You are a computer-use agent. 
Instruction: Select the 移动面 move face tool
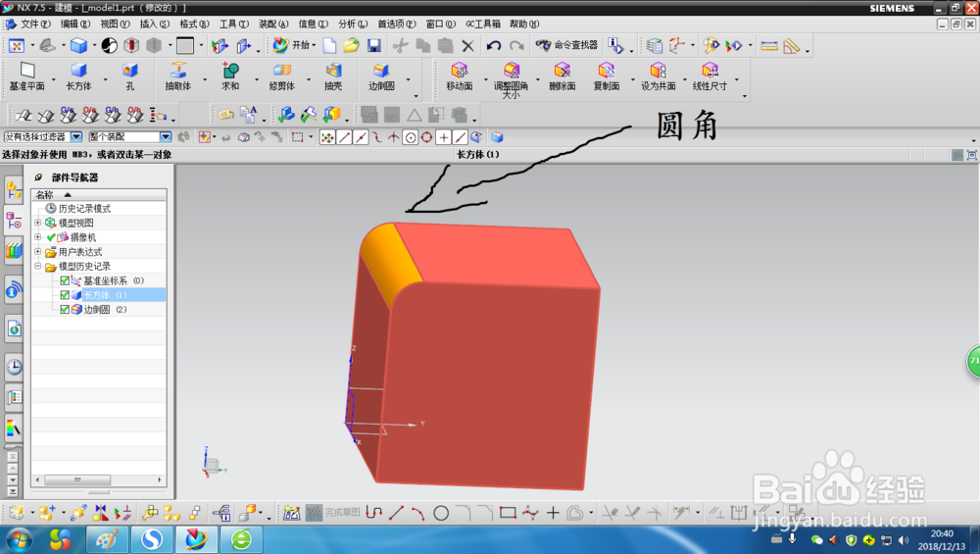[460, 76]
